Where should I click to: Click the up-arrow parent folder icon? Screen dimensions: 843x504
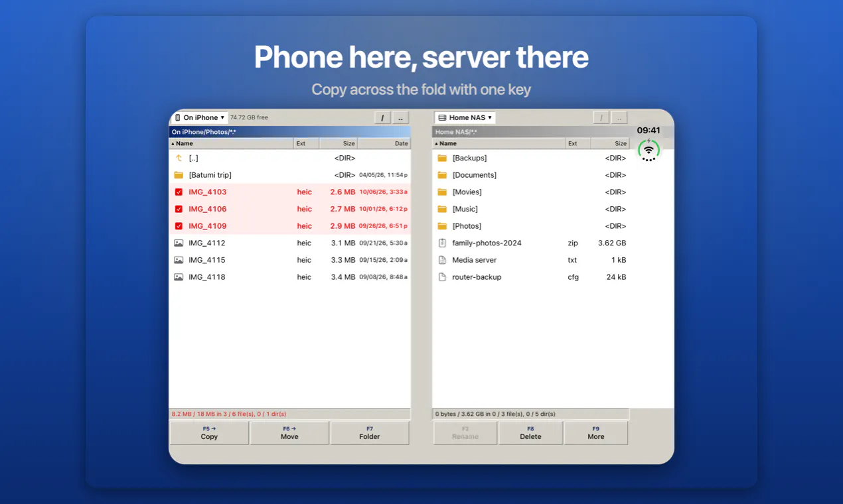(179, 158)
